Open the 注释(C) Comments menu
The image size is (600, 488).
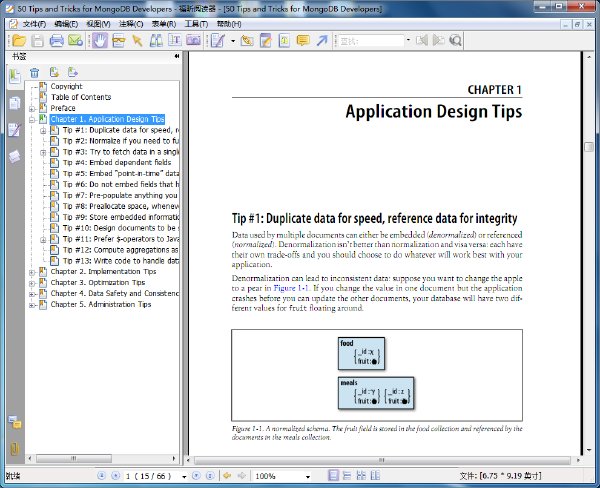click(x=131, y=24)
